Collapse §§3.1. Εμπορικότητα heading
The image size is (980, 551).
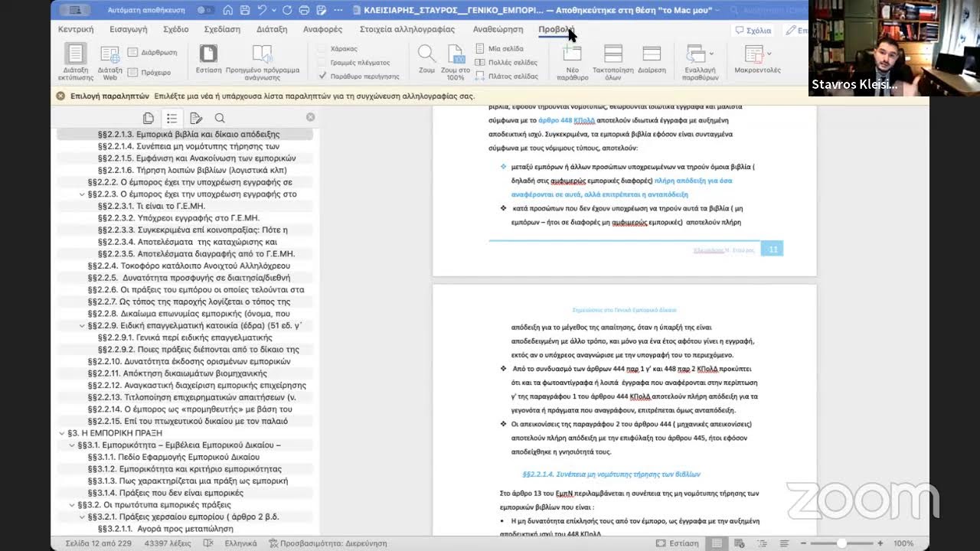72,445
